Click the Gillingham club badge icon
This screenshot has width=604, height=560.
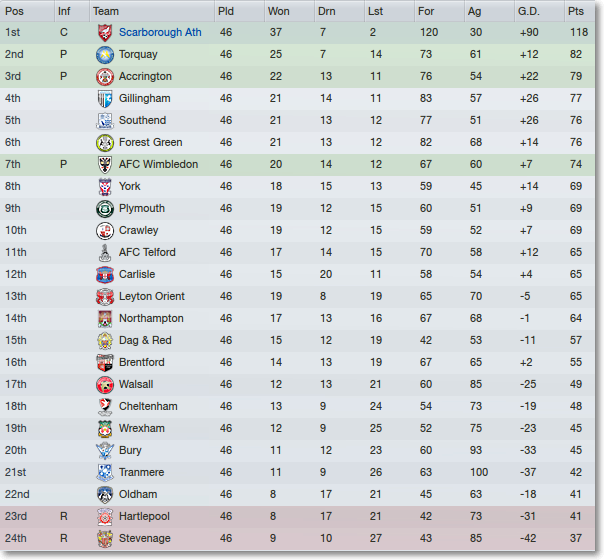point(105,99)
